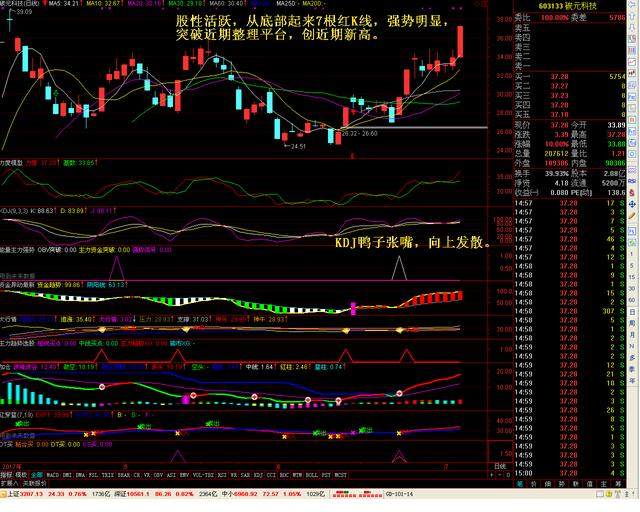Switch sub-chart to BRAR indicator

(124, 475)
